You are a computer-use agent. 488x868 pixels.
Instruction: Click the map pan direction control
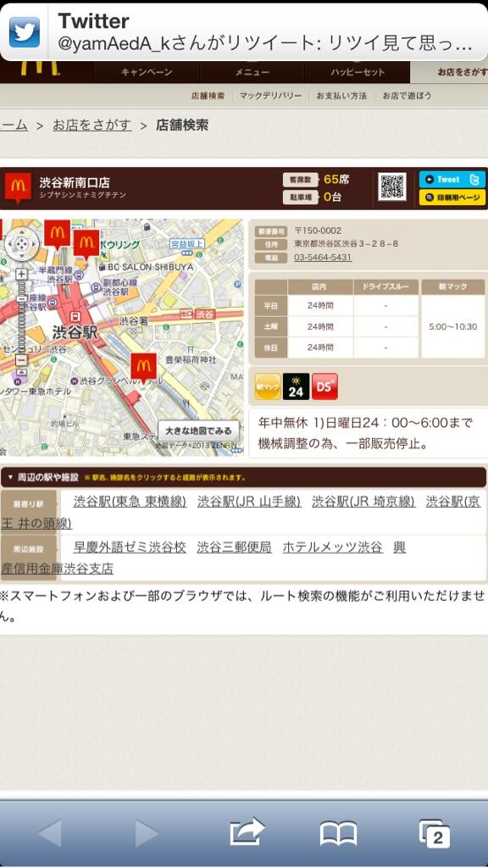pos(21,244)
